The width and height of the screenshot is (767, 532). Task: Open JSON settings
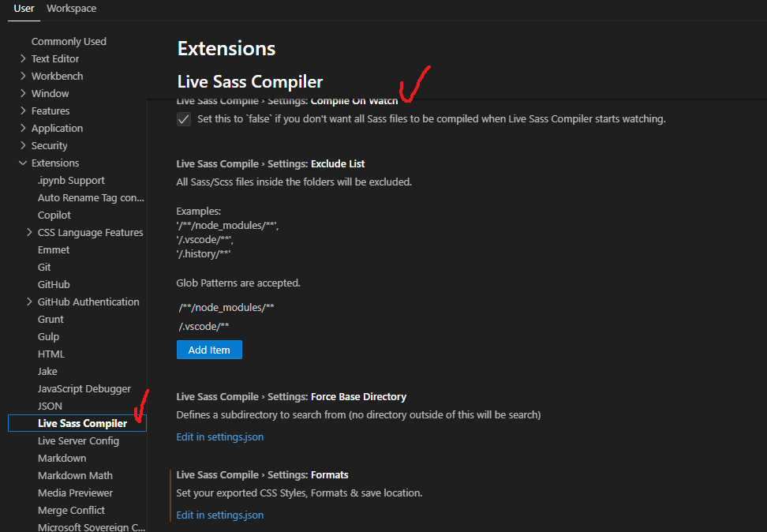click(50, 406)
